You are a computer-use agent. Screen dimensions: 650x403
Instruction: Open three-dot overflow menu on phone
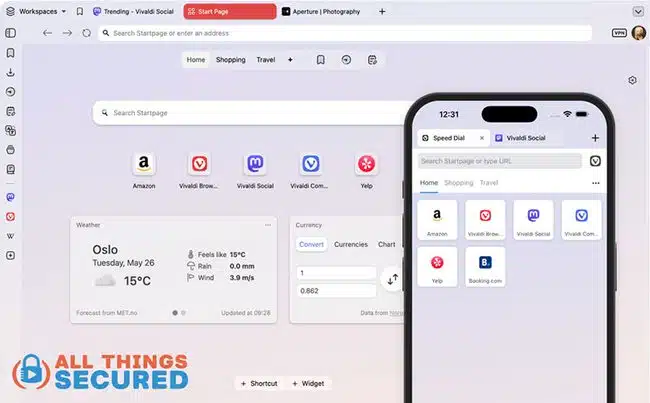pos(596,183)
